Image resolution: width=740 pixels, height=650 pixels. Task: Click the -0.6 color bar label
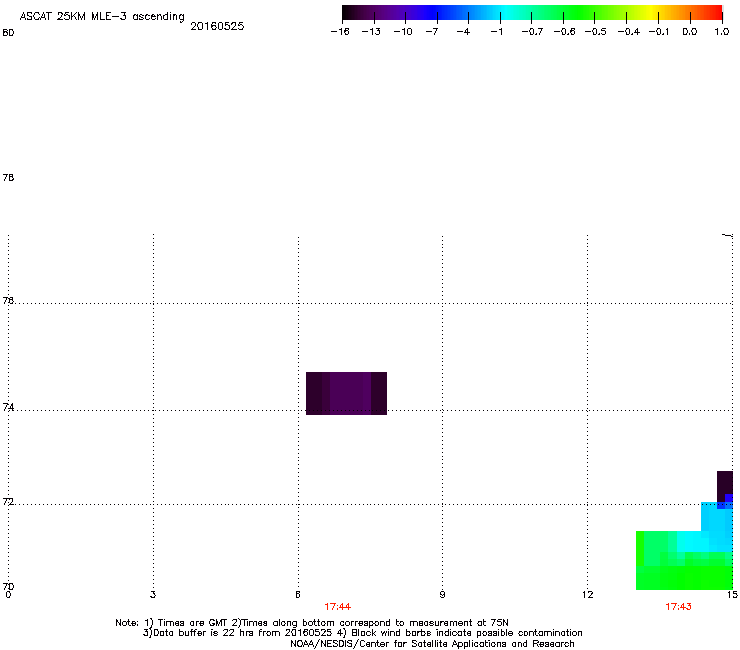point(564,32)
